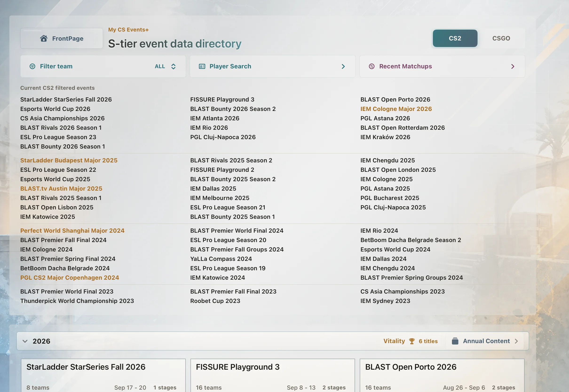Select Esports World Cup 2026
The image size is (569, 392).
point(55,109)
